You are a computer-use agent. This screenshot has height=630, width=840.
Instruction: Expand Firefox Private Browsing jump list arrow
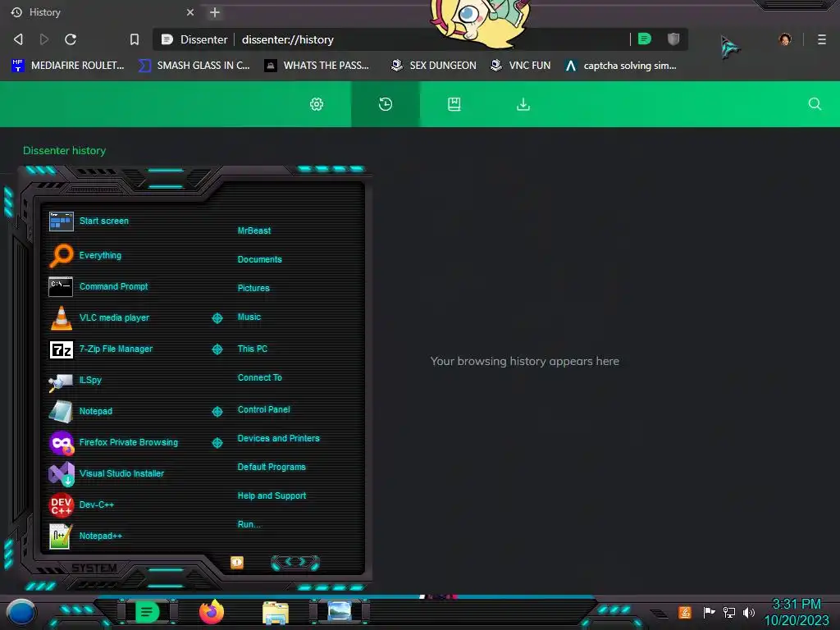[217, 442]
